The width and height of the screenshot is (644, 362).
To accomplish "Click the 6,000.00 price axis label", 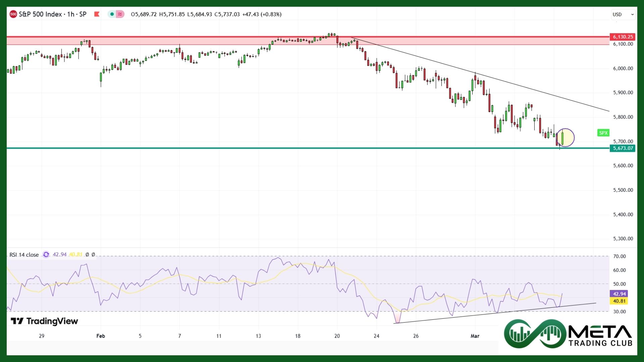I will [623, 68].
